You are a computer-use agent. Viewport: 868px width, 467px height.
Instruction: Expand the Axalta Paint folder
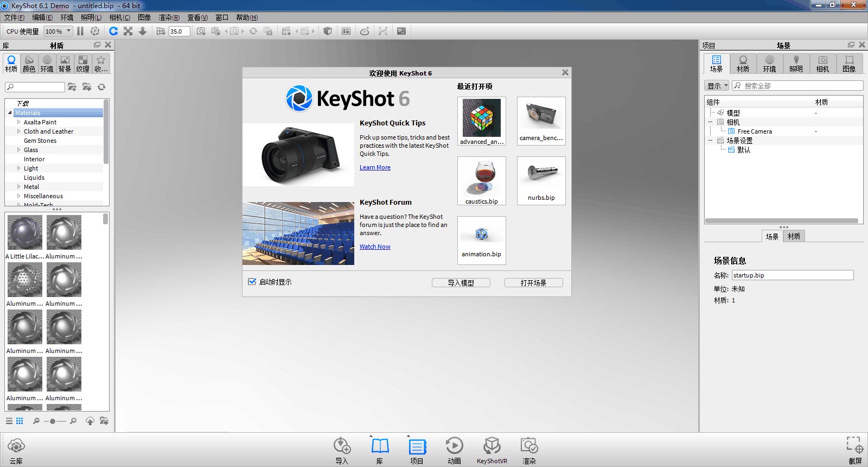(18, 122)
